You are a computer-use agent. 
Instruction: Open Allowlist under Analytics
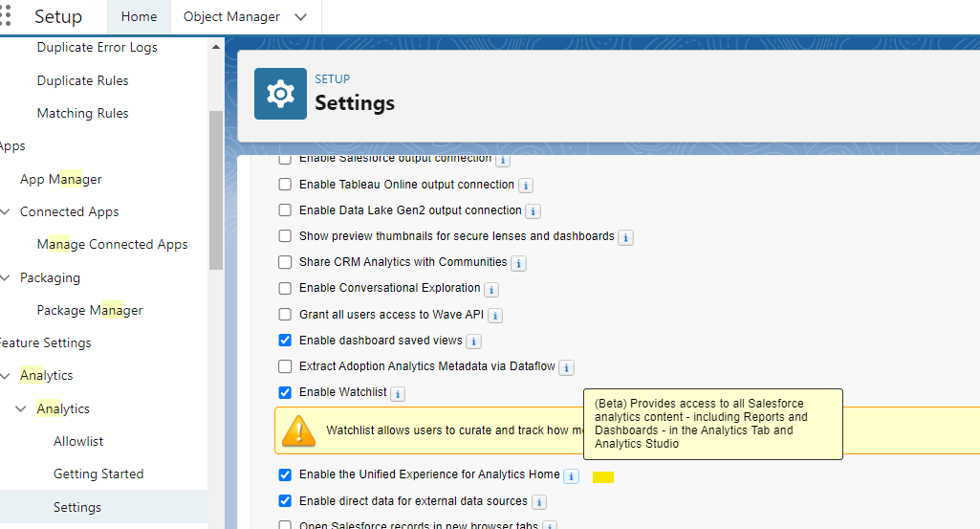[x=78, y=441]
